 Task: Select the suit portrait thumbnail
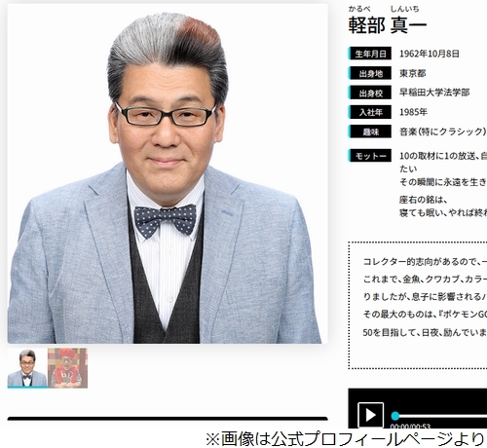point(27,368)
